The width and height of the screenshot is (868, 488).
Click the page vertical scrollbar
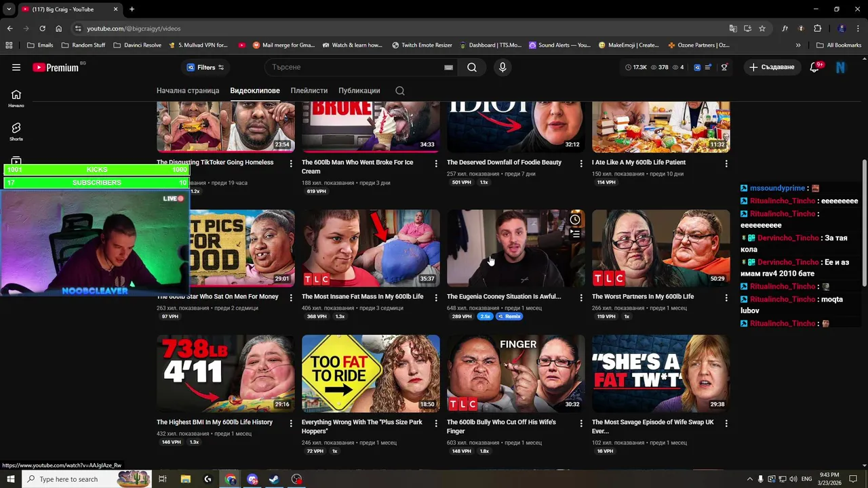tap(864, 224)
